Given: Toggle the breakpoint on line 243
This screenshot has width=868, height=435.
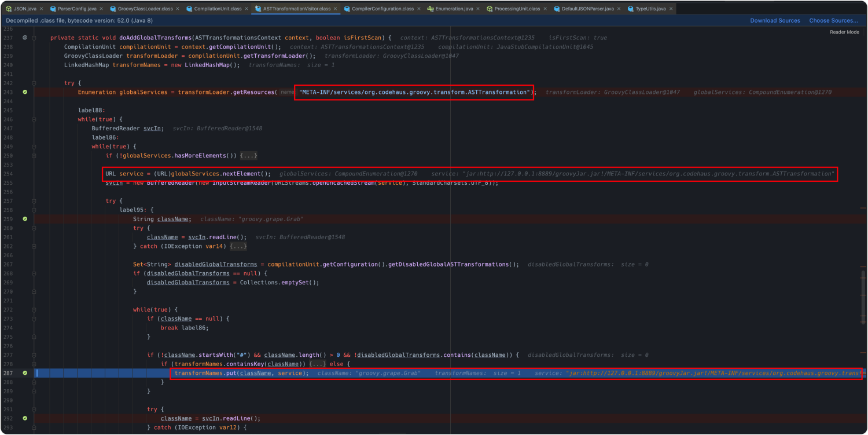Looking at the screenshot, I should pyautogui.click(x=25, y=92).
